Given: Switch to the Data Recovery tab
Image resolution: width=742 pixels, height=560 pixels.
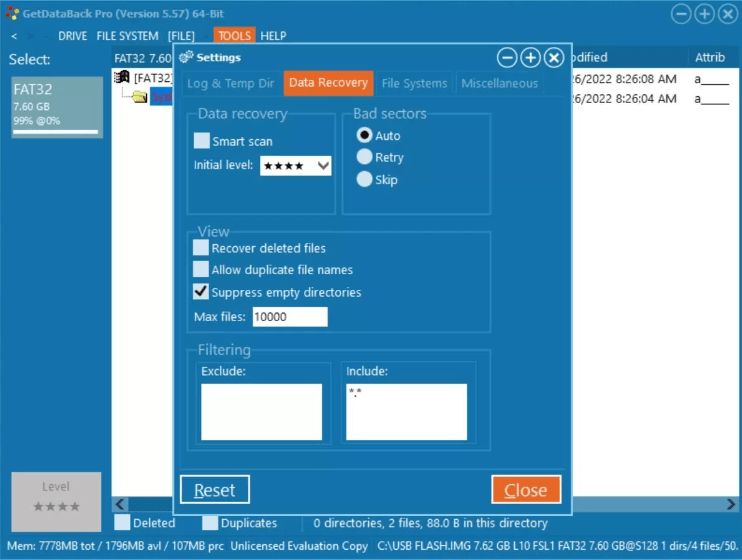Looking at the screenshot, I should [328, 83].
